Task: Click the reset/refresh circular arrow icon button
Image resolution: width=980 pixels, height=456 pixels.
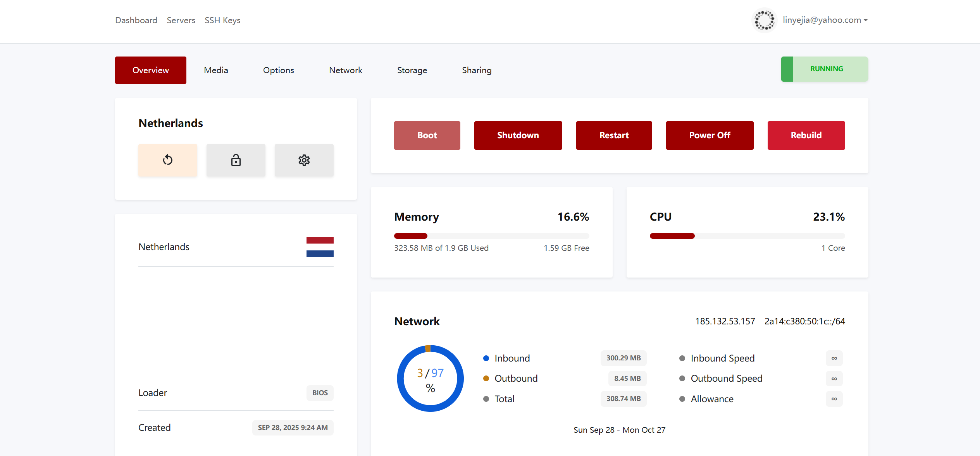Action: [168, 160]
